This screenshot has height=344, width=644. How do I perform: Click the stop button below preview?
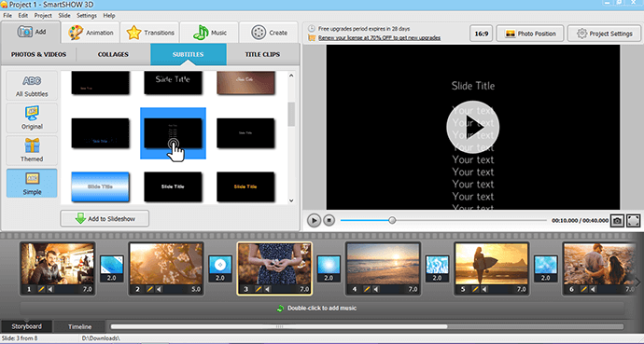tap(329, 220)
